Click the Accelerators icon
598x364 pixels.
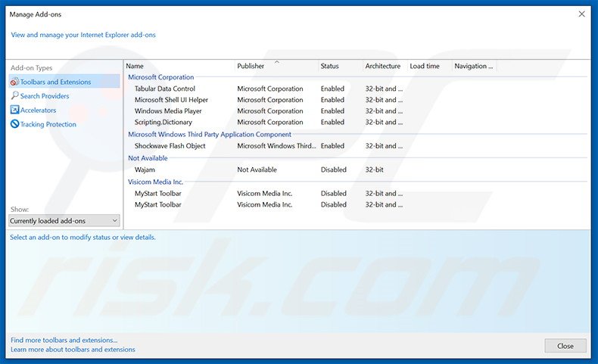click(x=14, y=110)
